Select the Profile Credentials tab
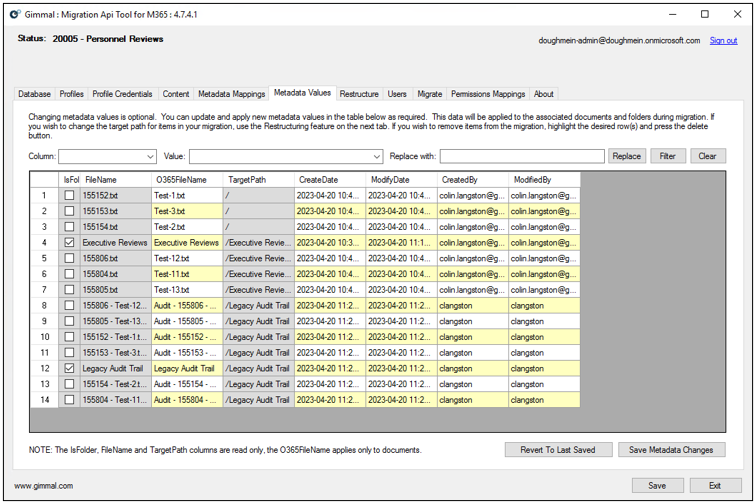The height and width of the screenshot is (504, 756). coord(122,94)
